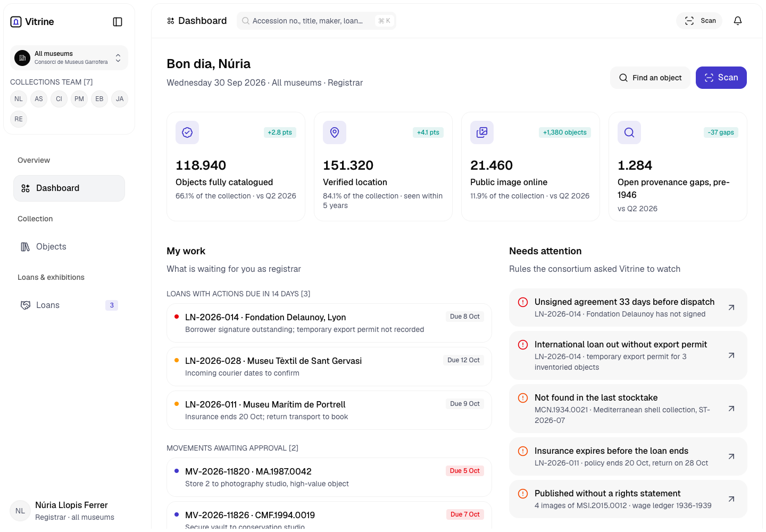766x532 pixels.
Task: Collapse the sidebar panel
Action: point(118,22)
